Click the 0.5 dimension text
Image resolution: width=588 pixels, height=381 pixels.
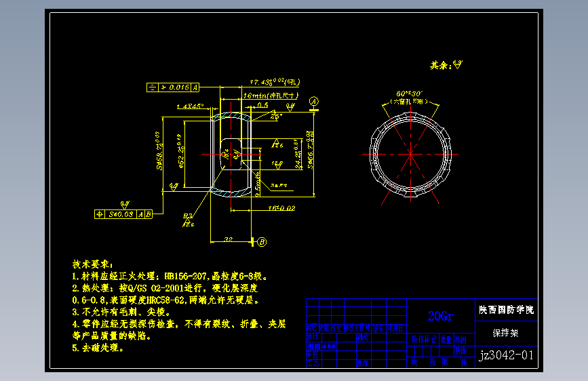(x=263, y=105)
